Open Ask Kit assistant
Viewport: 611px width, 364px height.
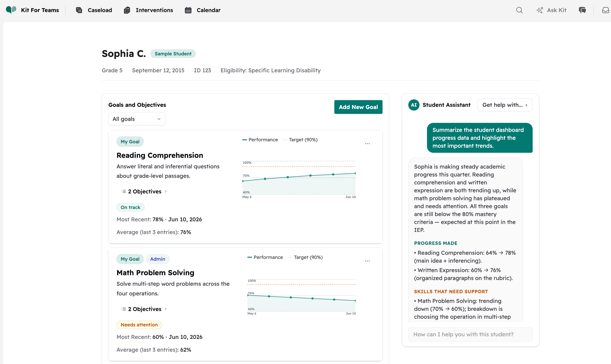[x=551, y=10]
